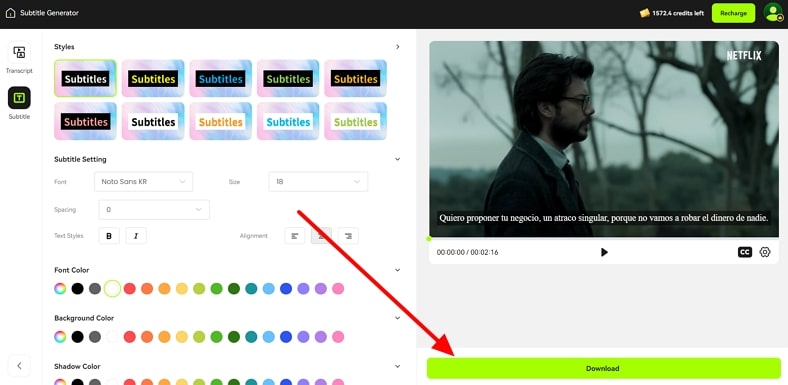Select orange-on-white Subtitles style

[x=221, y=121]
